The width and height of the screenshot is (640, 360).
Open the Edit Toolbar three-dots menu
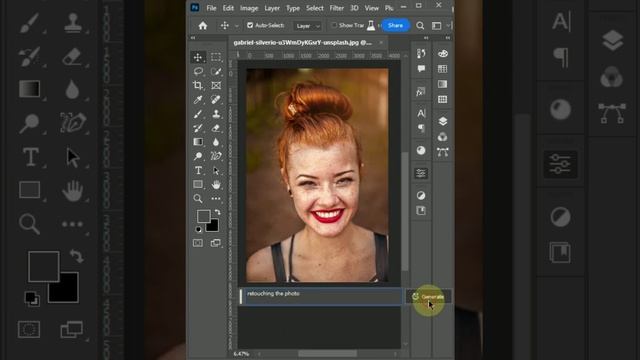tap(216, 199)
